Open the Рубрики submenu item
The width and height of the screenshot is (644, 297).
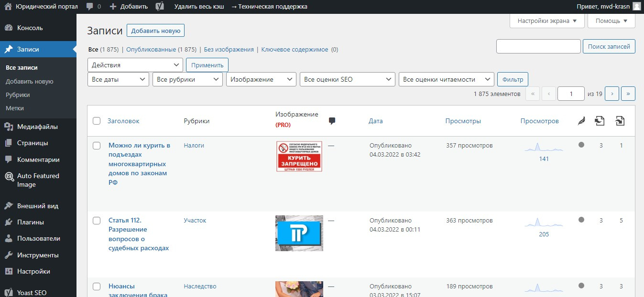coord(18,95)
